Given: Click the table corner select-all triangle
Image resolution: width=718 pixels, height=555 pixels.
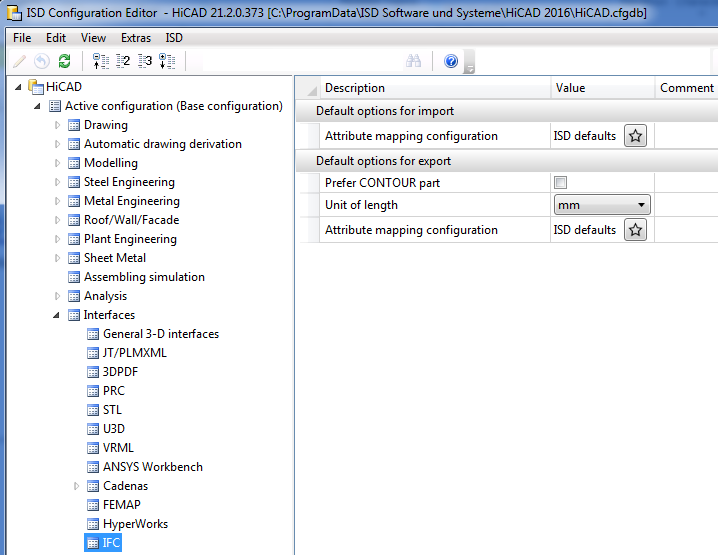Looking at the screenshot, I should pyautogui.click(x=312, y=90).
